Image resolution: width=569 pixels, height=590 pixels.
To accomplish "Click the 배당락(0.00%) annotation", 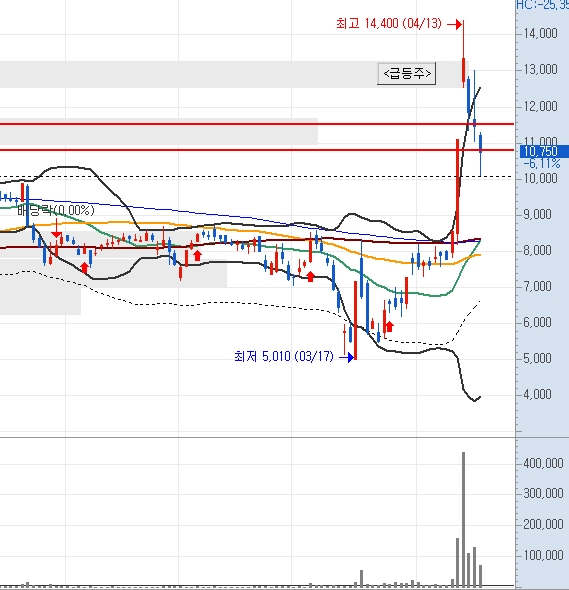I will (x=56, y=210).
